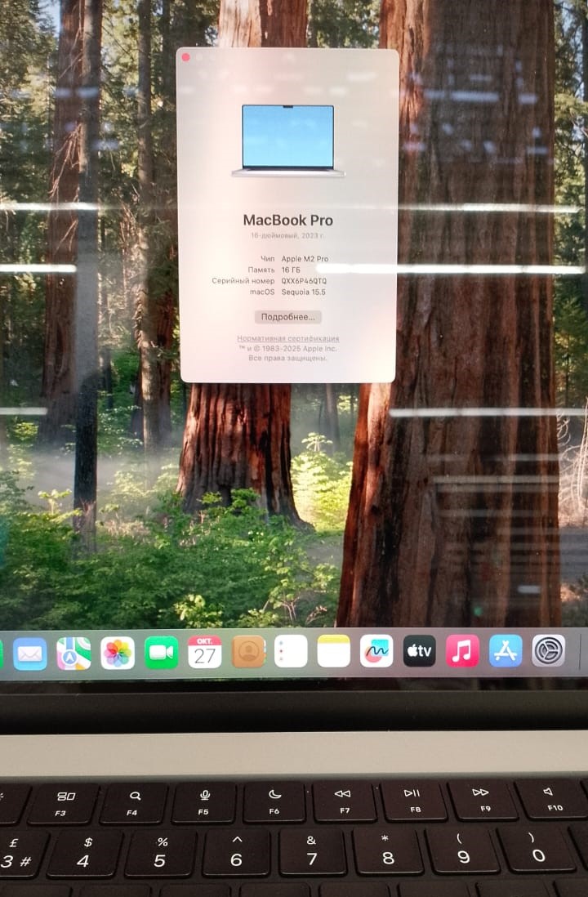Launch Reminders from the Dock
The height and width of the screenshot is (897, 588).
coord(291,651)
